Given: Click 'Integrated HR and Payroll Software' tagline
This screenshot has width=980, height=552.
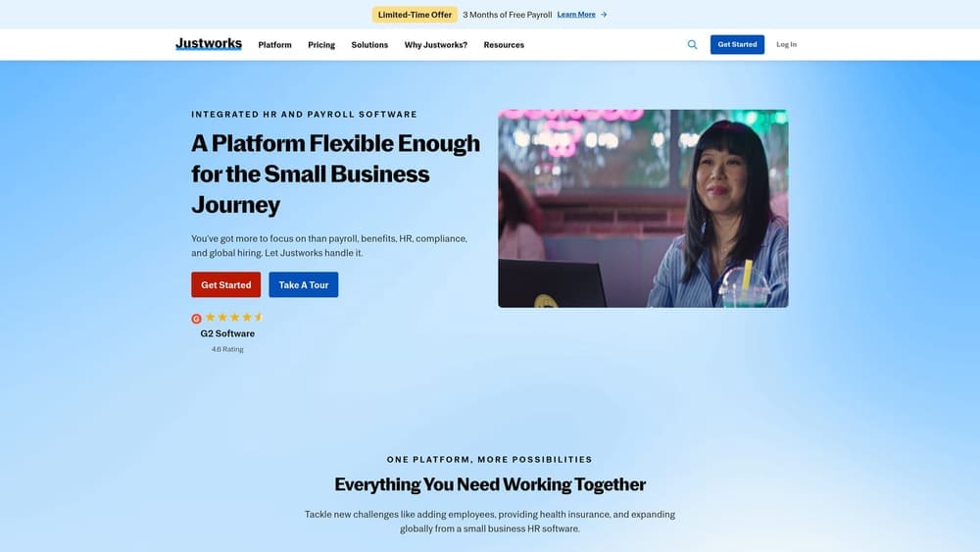Looking at the screenshot, I should click(x=305, y=115).
